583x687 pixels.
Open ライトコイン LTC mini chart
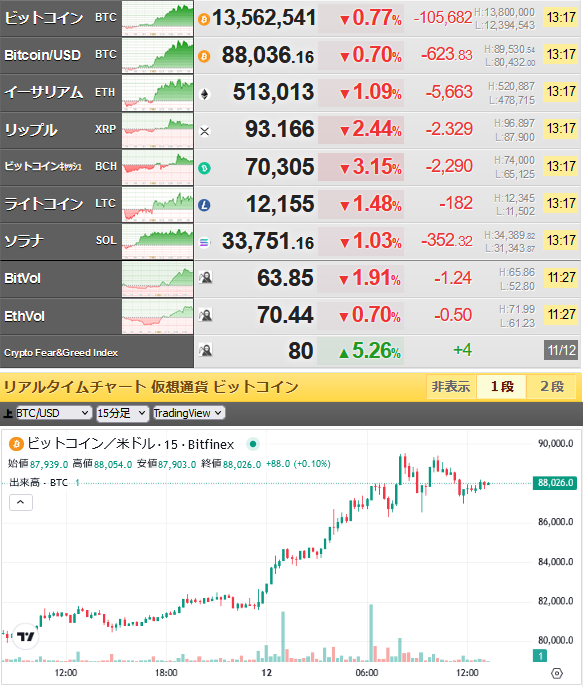(157, 204)
